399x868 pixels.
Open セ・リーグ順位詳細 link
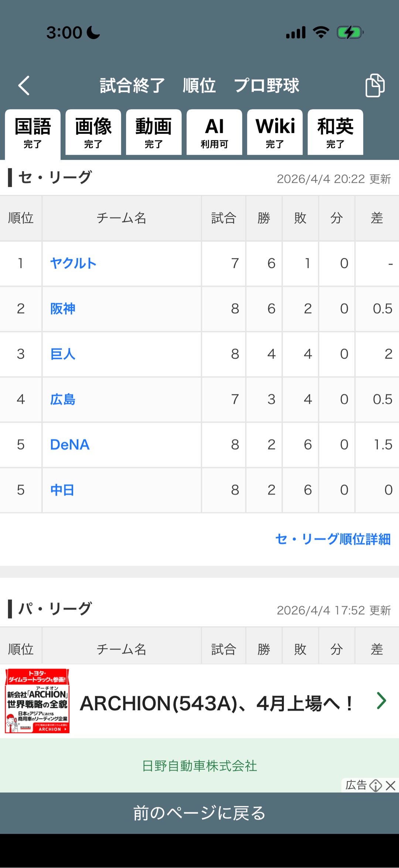333,539
